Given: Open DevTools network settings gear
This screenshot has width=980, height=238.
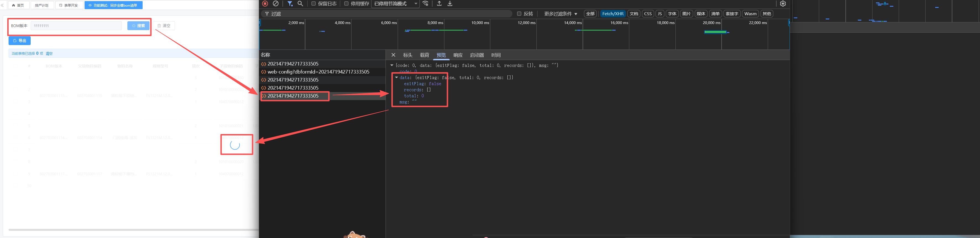Looking at the screenshot, I should [x=783, y=3].
